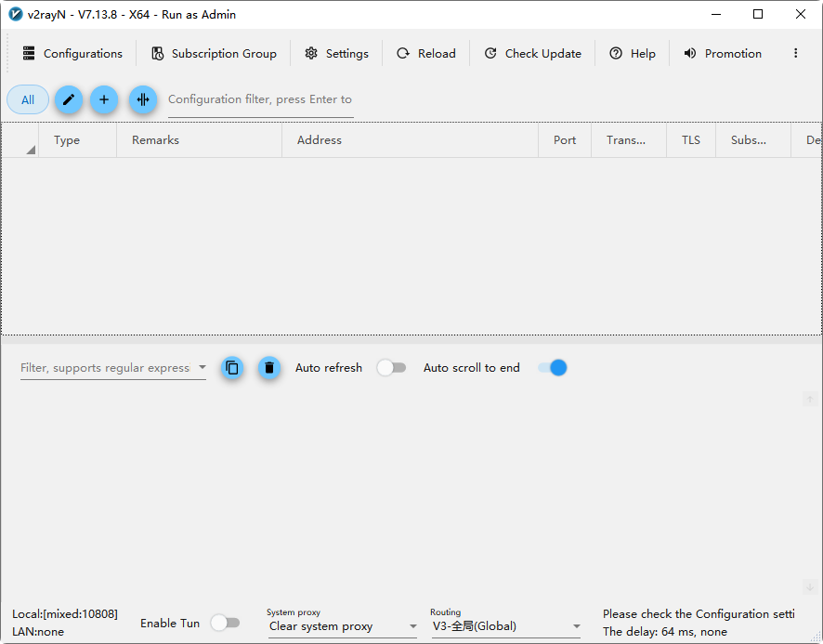The image size is (823, 644).
Task: Click the auto column width icon
Action: point(143,99)
